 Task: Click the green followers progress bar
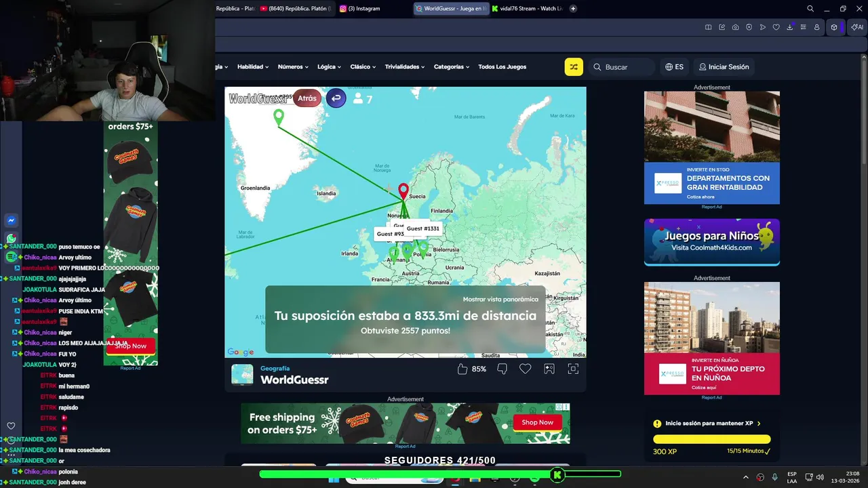439,474
